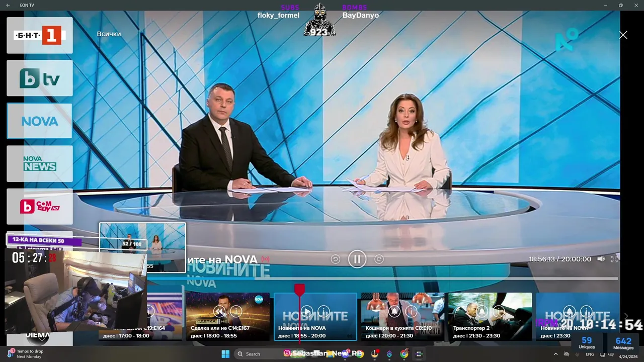The height and width of the screenshot is (362, 644).
Task: Open info for Транспортер 2
Action: pos(499,311)
